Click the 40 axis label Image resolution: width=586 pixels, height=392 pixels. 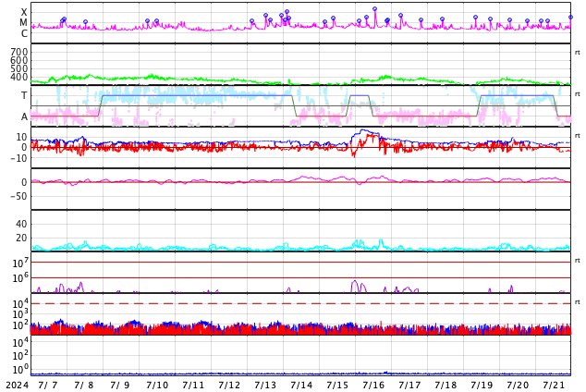[x=21, y=224]
